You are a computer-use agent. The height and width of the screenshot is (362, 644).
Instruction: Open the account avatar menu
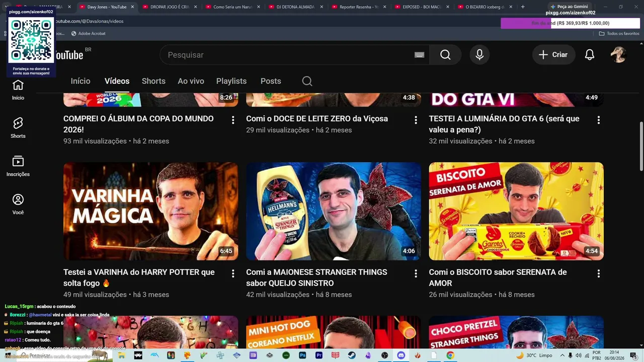[618, 55]
